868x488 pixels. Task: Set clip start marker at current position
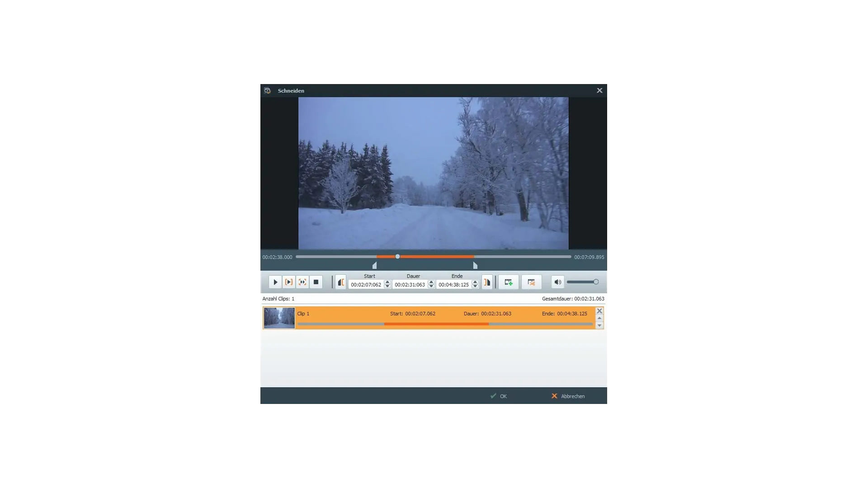click(341, 282)
